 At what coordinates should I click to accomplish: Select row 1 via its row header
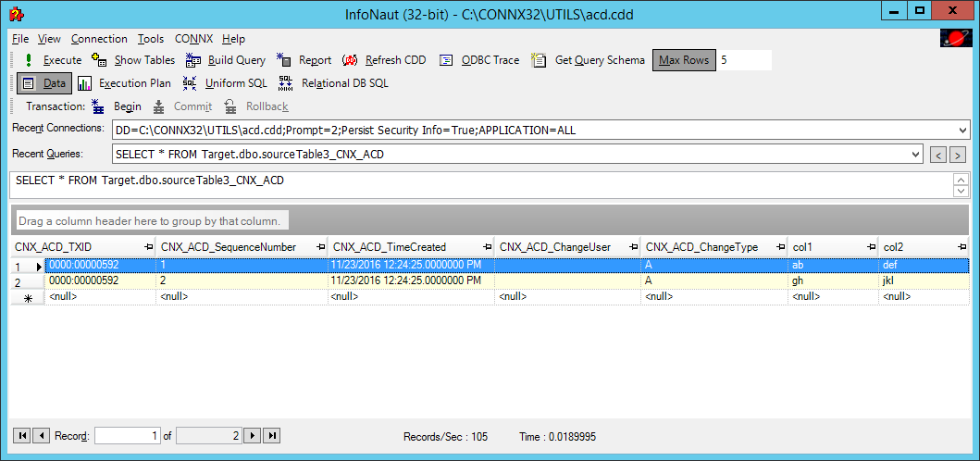[x=28, y=267]
